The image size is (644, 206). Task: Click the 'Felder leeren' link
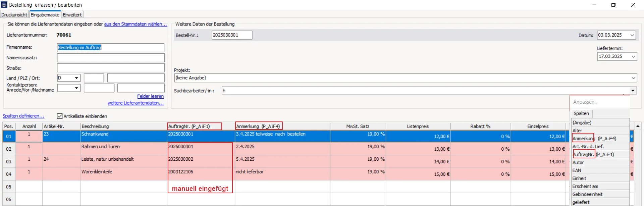[150, 96]
